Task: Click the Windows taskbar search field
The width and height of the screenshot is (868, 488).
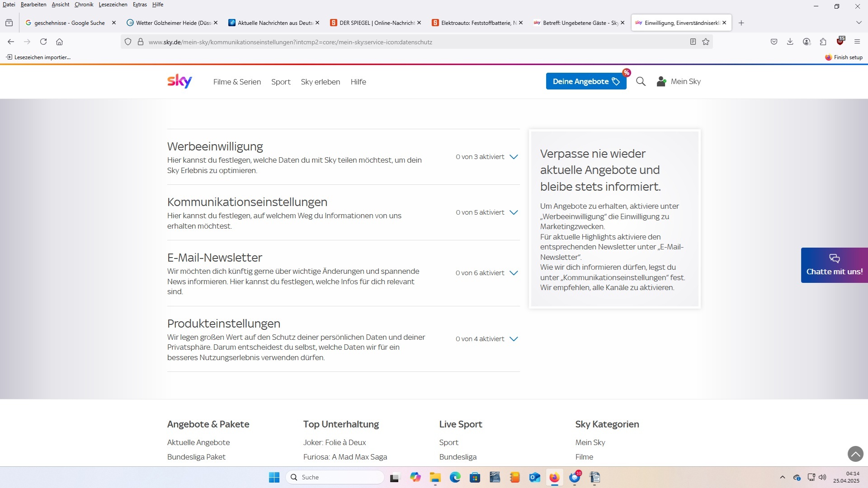Action: (335, 477)
